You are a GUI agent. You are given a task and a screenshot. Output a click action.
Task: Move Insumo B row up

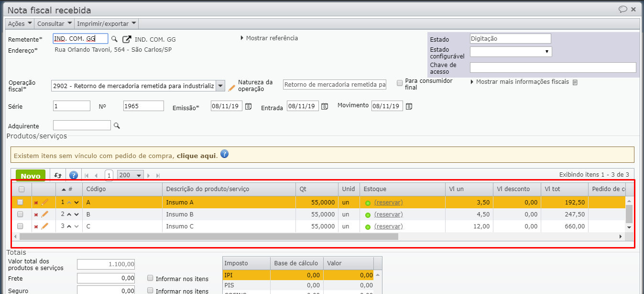click(x=69, y=215)
